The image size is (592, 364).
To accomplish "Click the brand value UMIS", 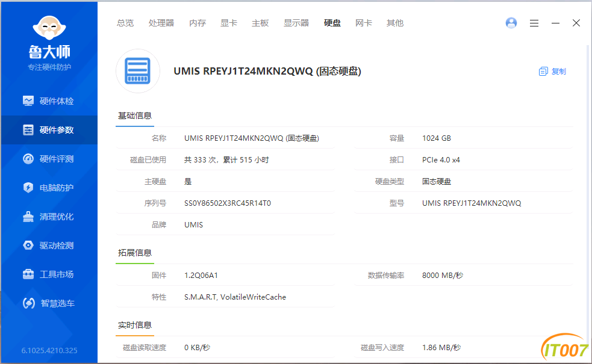I will pyautogui.click(x=193, y=225).
